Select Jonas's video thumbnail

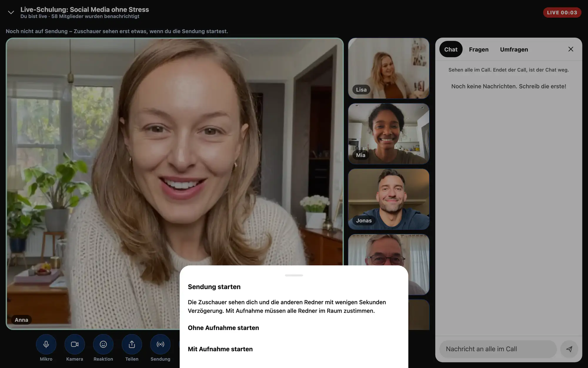pos(389,199)
